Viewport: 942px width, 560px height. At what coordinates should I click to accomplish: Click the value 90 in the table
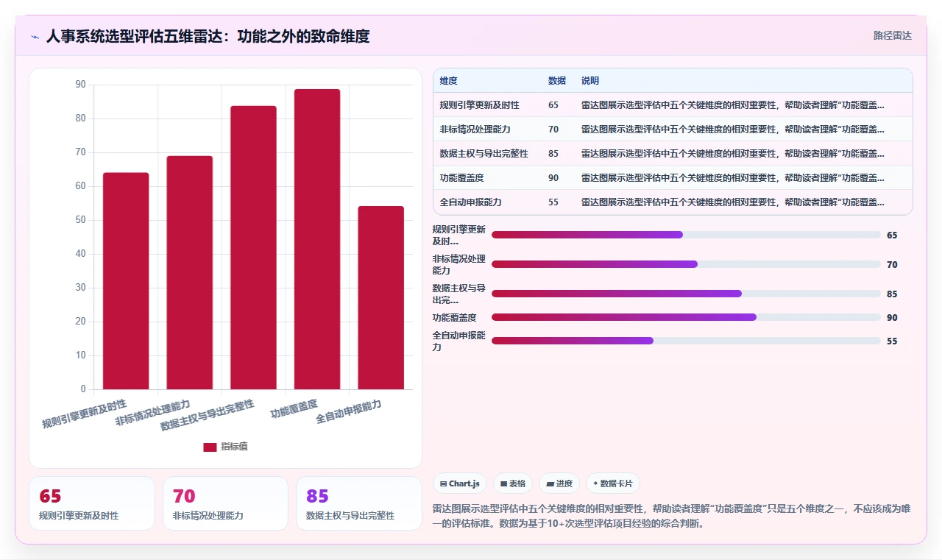(553, 178)
